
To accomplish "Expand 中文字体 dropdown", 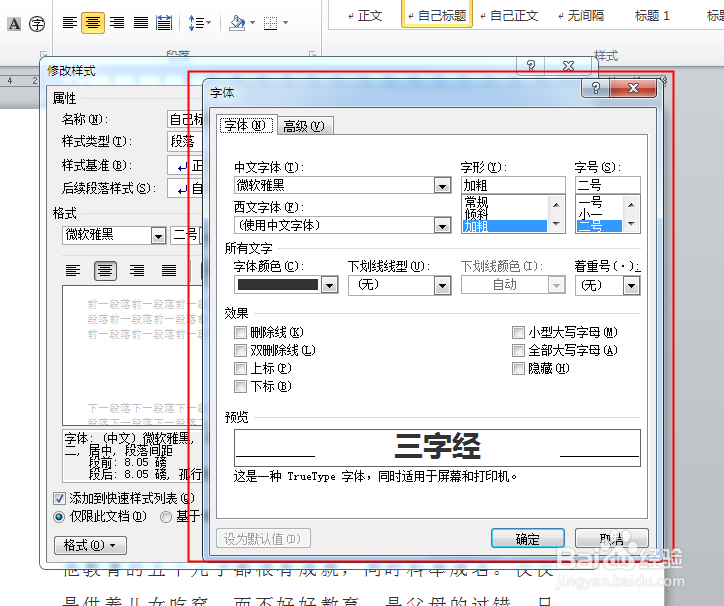I will [442, 186].
